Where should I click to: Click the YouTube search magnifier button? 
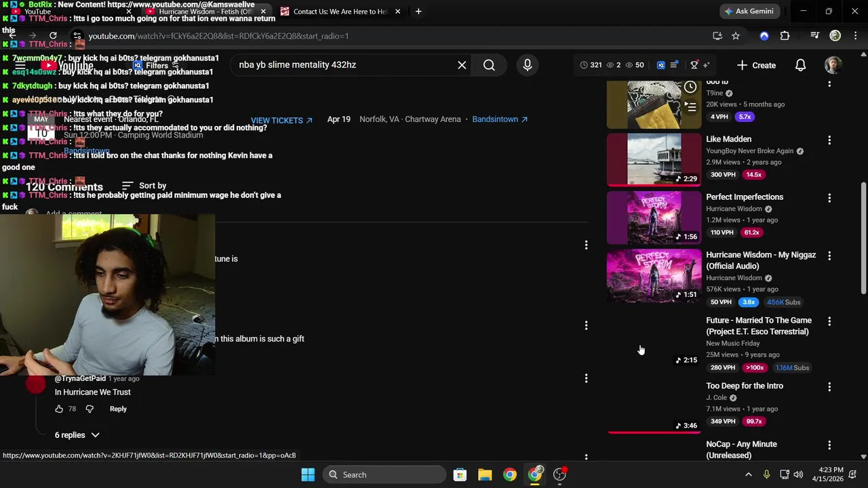tap(489, 65)
